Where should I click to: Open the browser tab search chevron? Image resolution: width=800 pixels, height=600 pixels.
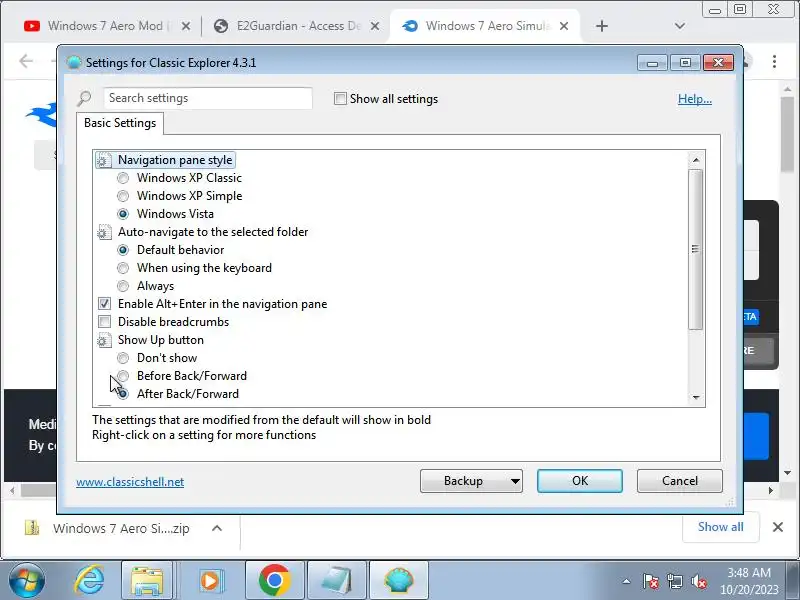point(680,26)
